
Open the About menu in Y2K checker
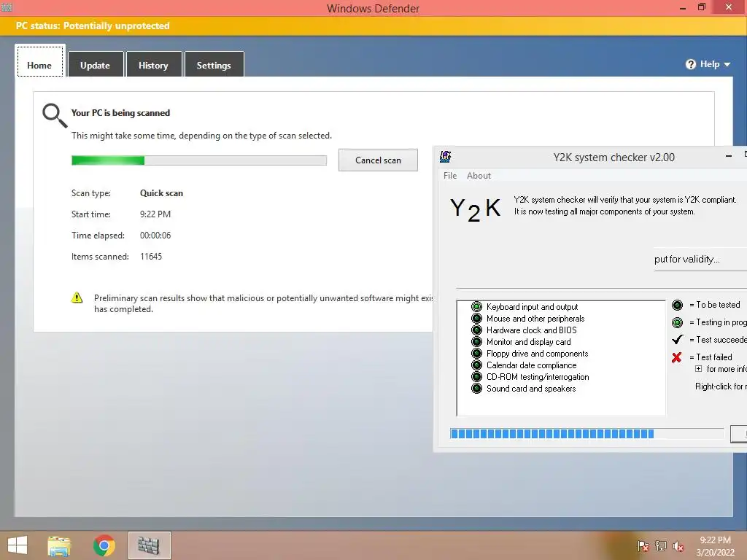point(479,176)
